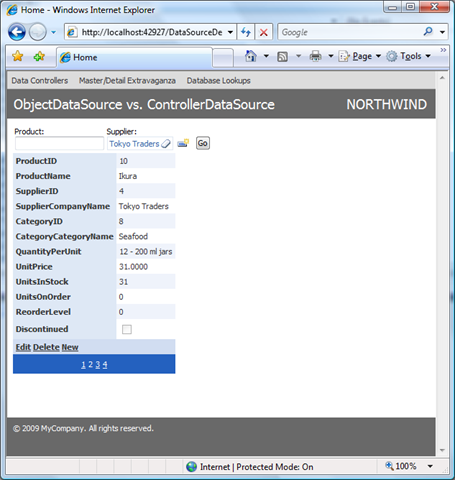
Task: Go to page 1 in pager
Action: point(83,365)
